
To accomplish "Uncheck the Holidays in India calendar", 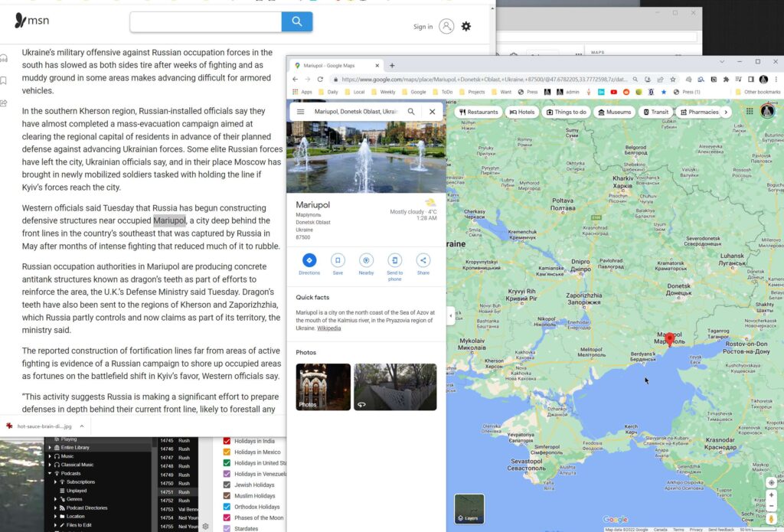I will [x=227, y=442].
